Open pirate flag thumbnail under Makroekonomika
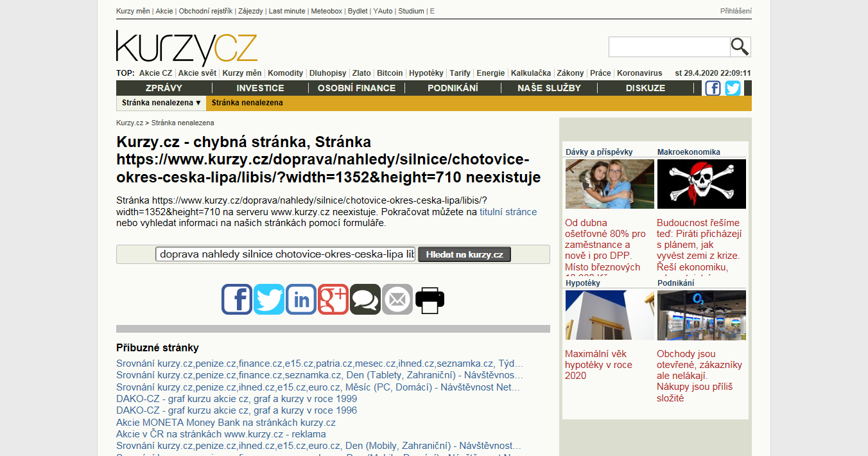This screenshot has height=456, width=868. [x=702, y=184]
